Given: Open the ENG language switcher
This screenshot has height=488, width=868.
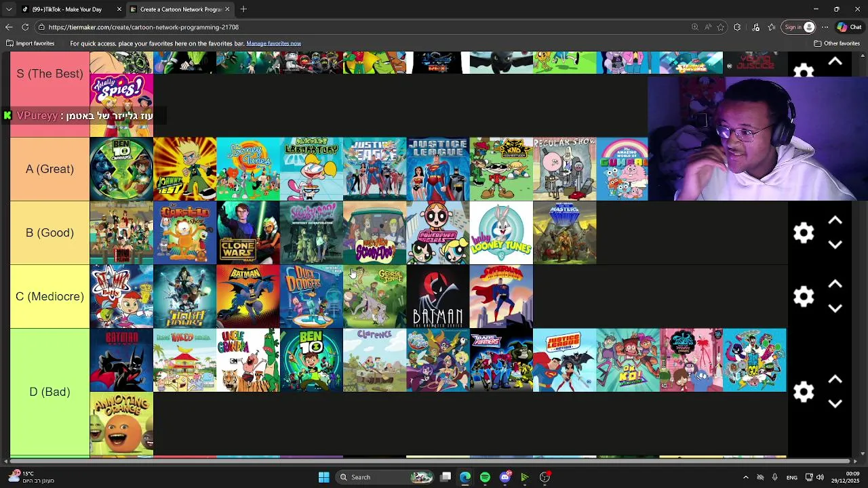Looking at the screenshot, I should click(791, 477).
